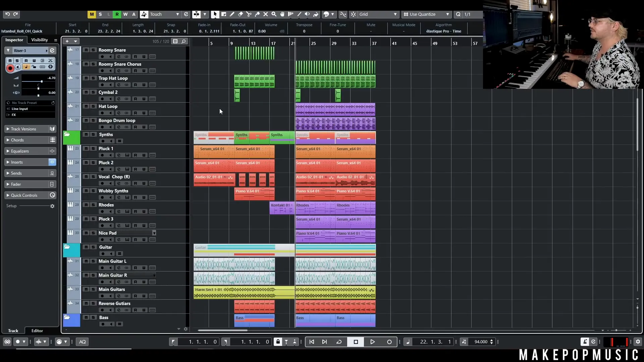Open the color tool dropdown arrow
This screenshot has width=644, height=362.
[332, 14]
